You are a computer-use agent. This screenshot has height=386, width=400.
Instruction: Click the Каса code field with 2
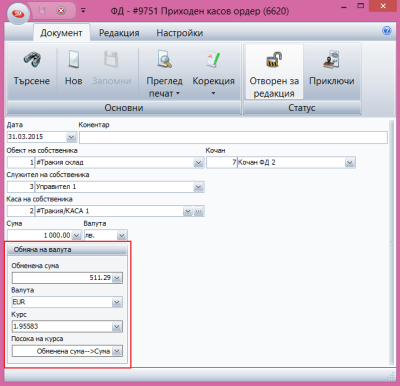[21, 211]
